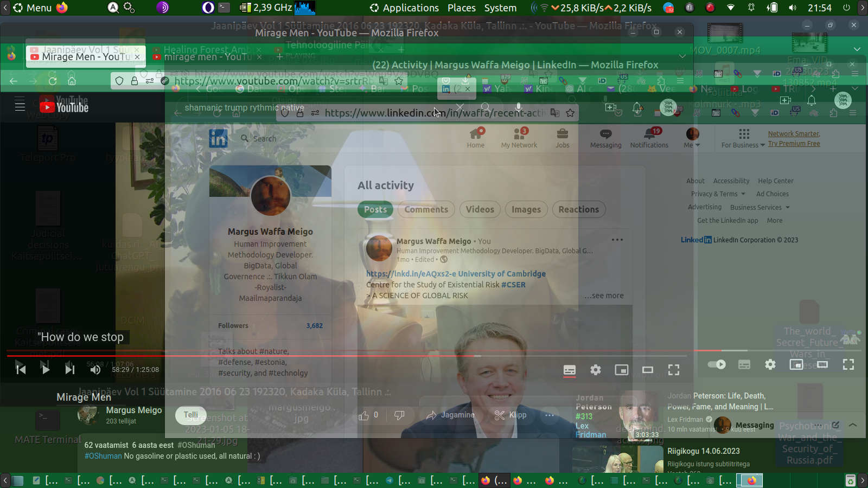Switch to the Comments activity tab

[x=426, y=209]
